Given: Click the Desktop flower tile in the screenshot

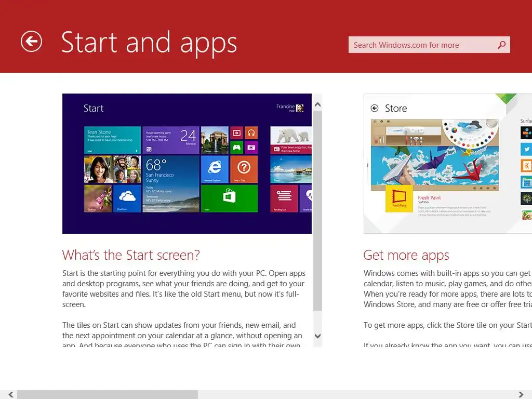Looking at the screenshot, I should pyautogui.click(x=98, y=198).
